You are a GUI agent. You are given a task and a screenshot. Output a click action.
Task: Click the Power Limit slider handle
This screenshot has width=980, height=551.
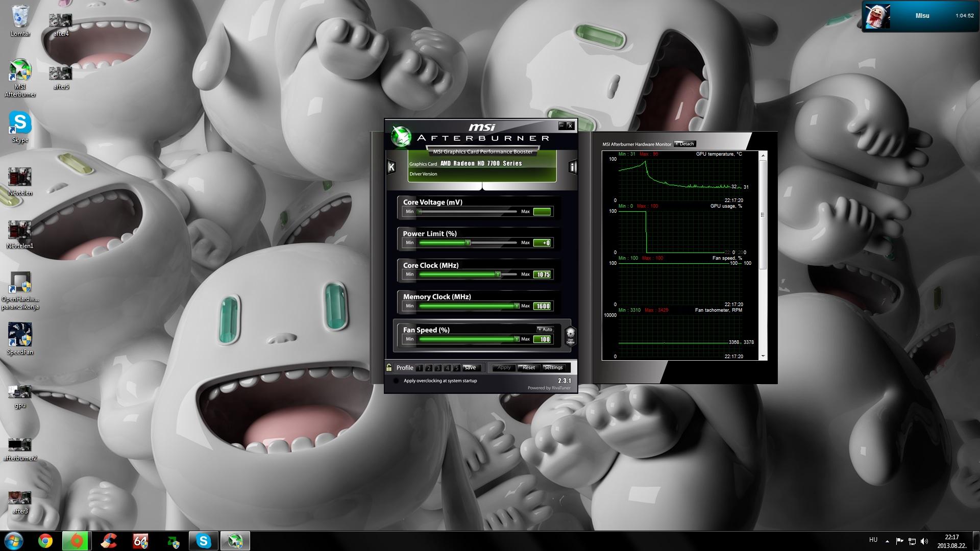(468, 243)
